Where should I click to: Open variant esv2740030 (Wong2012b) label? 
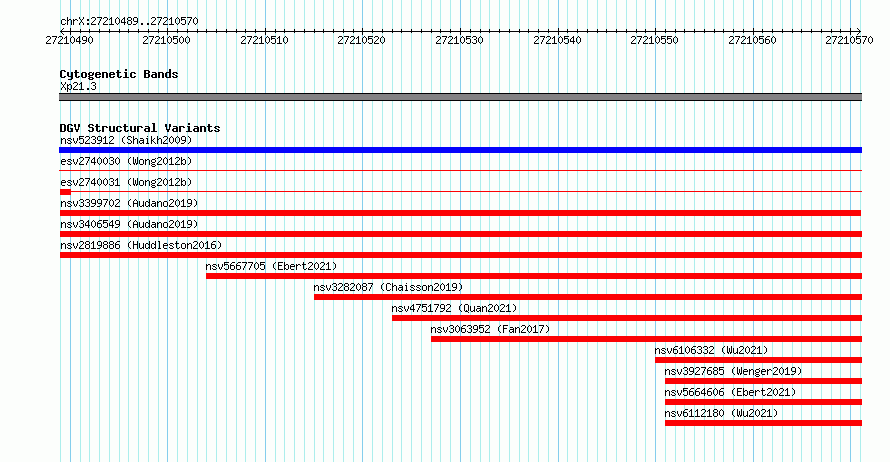126,161
